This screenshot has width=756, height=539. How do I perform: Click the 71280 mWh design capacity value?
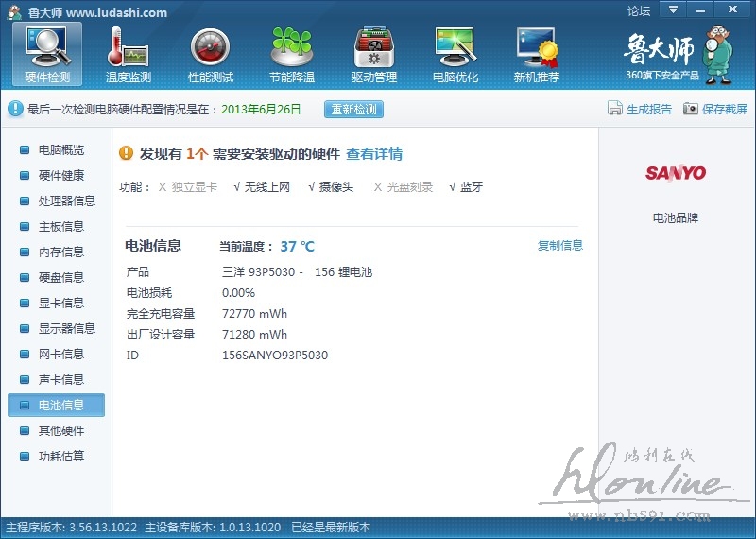254,335
